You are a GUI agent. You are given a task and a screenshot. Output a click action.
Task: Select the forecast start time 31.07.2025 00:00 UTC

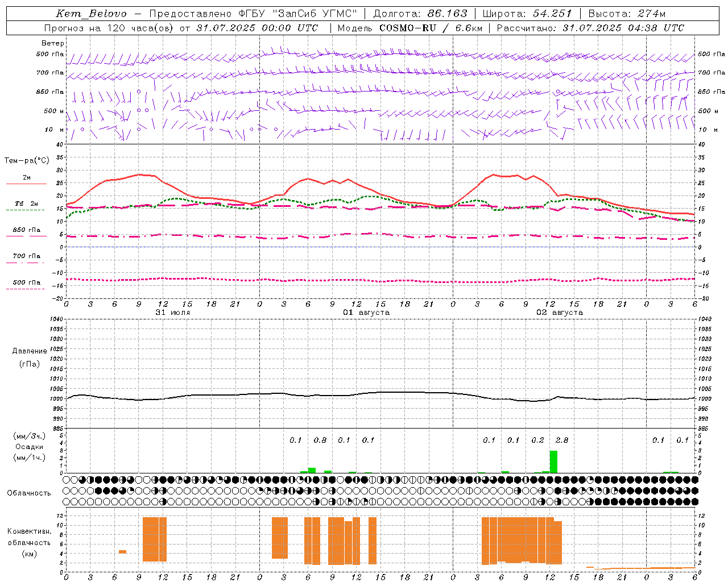[257, 28]
